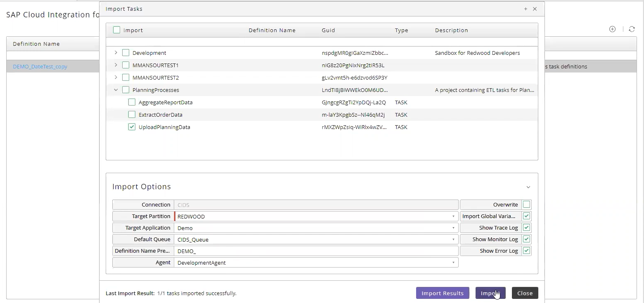The height and width of the screenshot is (303, 644).
Task: Click TASK type cell for UploadPlanningData
Action: (x=401, y=127)
